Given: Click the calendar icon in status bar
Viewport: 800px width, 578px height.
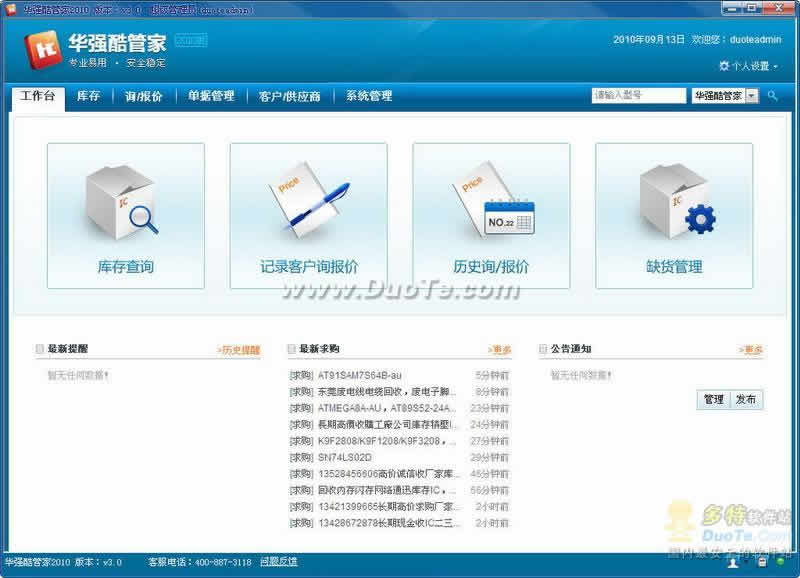Looking at the screenshot, I should pyautogui.click(x=762, y=562).
